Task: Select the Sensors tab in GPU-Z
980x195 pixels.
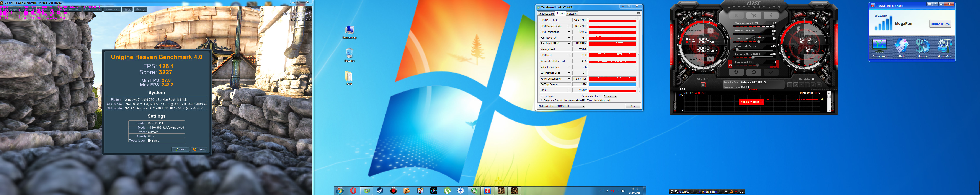Action: (560, 13)
